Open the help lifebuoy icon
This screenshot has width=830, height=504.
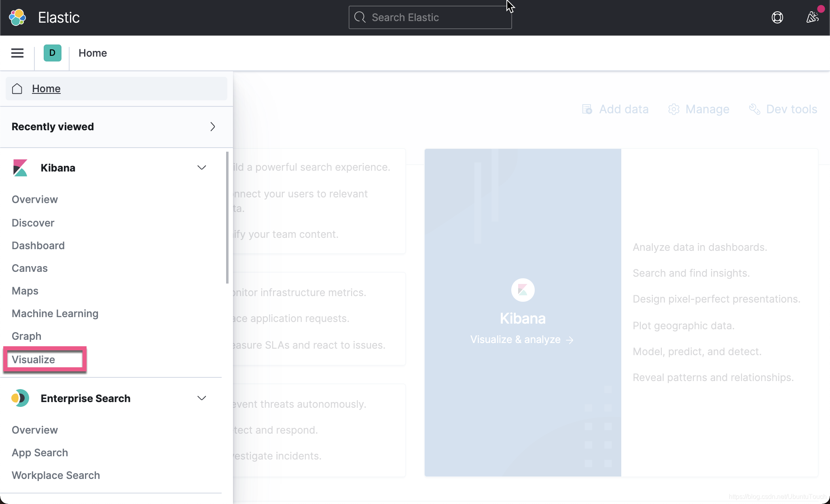[x=777, y=17]
